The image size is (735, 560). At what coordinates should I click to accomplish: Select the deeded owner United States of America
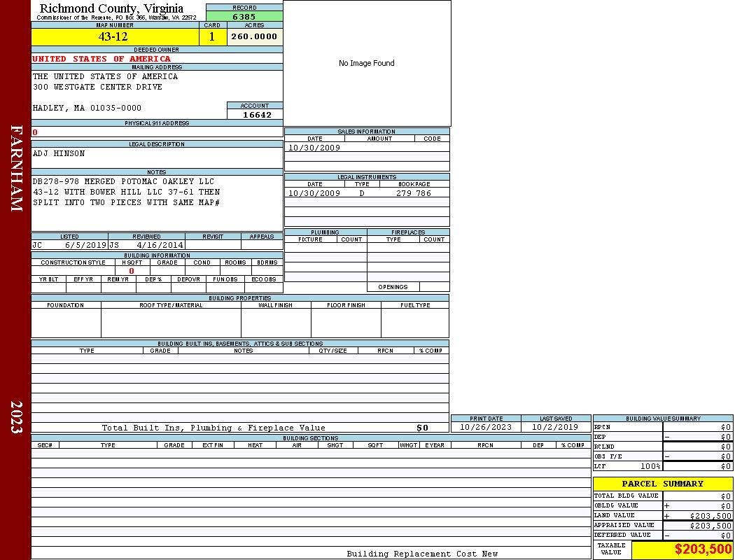point(101,59)
